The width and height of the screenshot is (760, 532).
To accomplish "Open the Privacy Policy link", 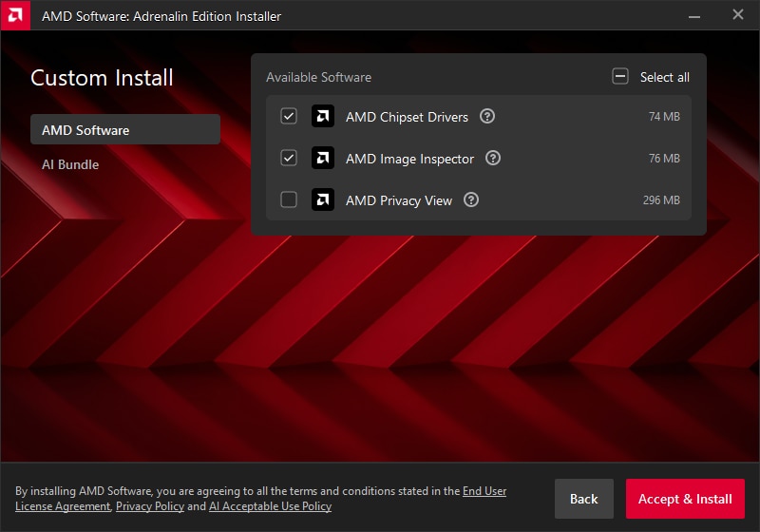I will [x=149, y=506].
